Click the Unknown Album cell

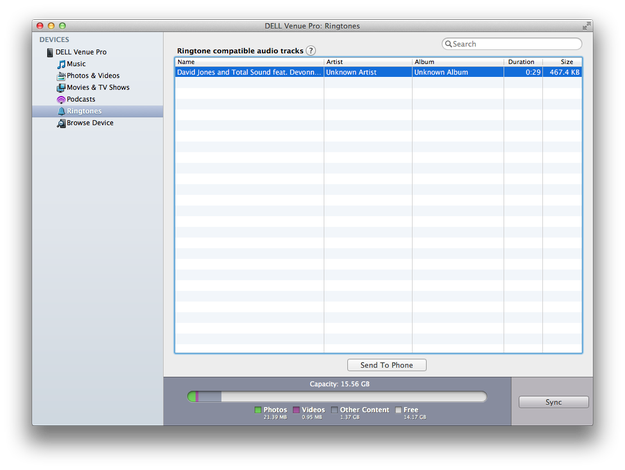pos(458,72)
